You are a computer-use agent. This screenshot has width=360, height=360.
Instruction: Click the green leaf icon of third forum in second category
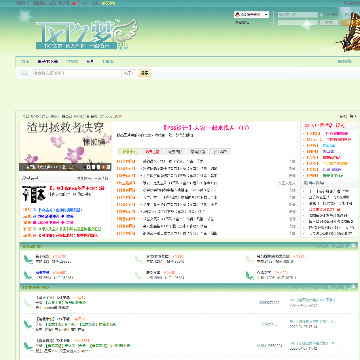coord(28,346)
